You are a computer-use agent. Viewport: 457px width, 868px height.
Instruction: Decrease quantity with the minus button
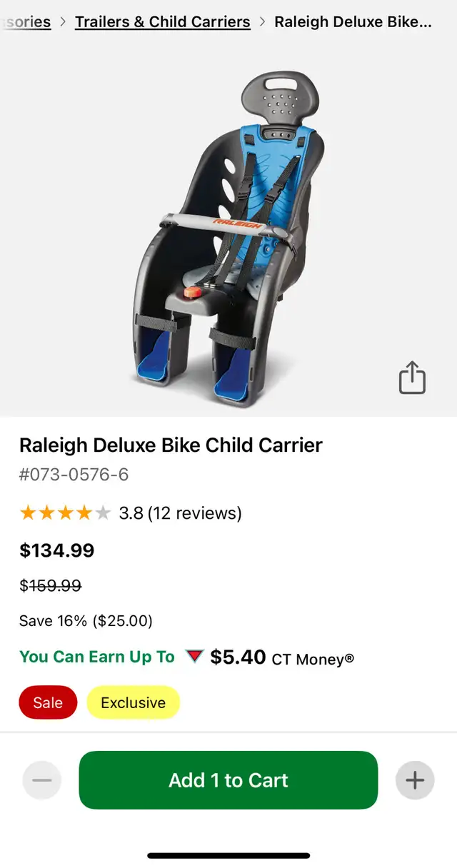[42, 780]
